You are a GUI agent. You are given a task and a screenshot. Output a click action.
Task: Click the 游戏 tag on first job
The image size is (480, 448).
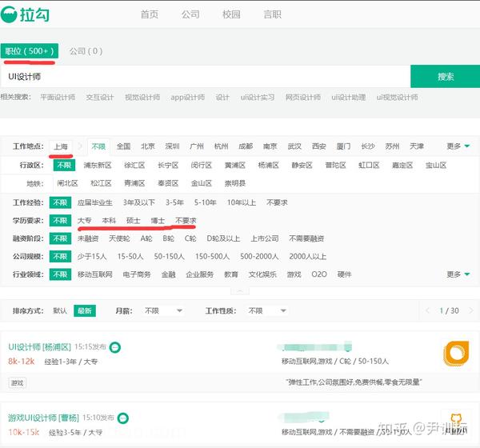click(x=17, y=382)
